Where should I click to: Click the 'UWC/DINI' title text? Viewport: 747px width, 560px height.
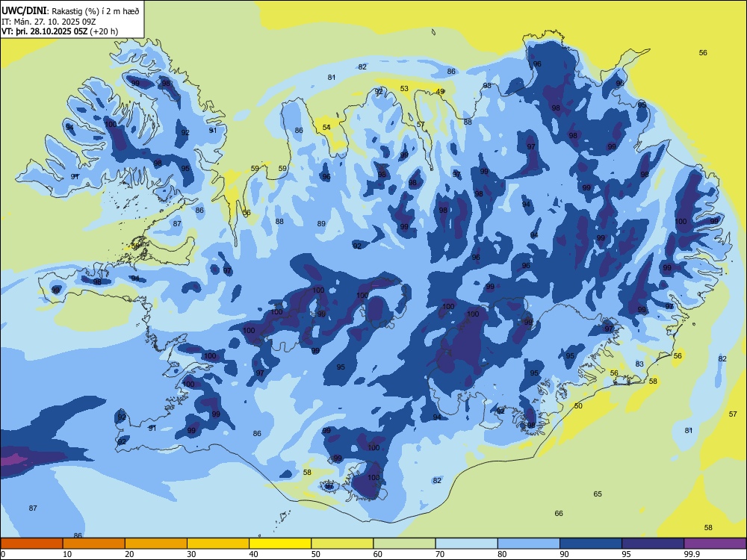point(24,11)
